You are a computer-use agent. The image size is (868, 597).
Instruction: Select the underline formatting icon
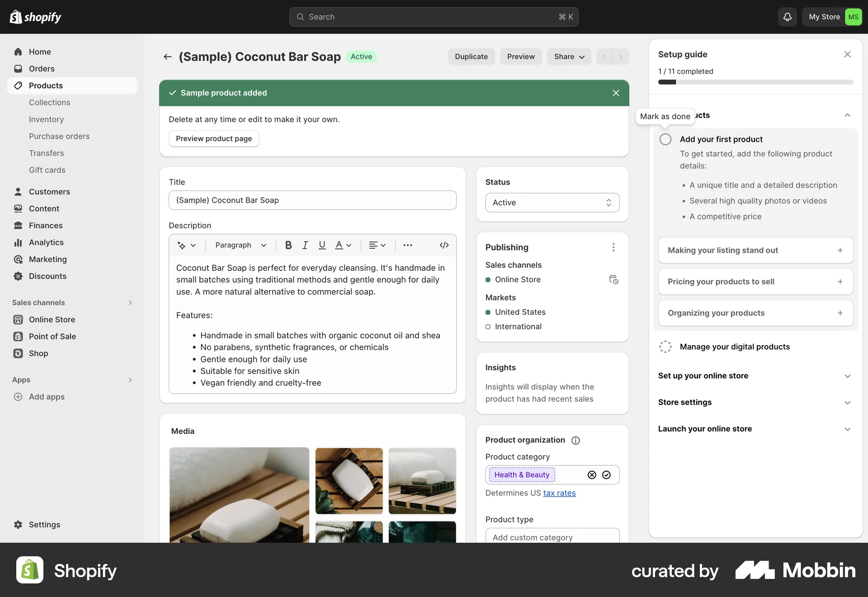click(x=322, y=245)
